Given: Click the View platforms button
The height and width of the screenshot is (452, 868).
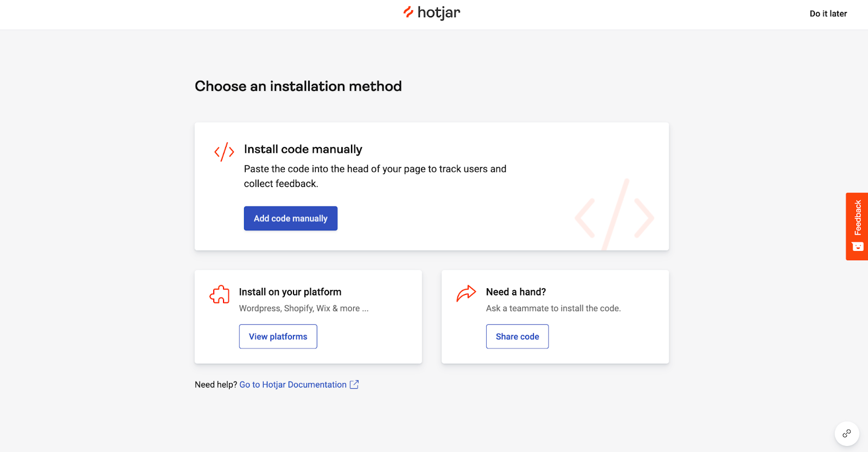Looking at the screenshot, I should [278, 336].
